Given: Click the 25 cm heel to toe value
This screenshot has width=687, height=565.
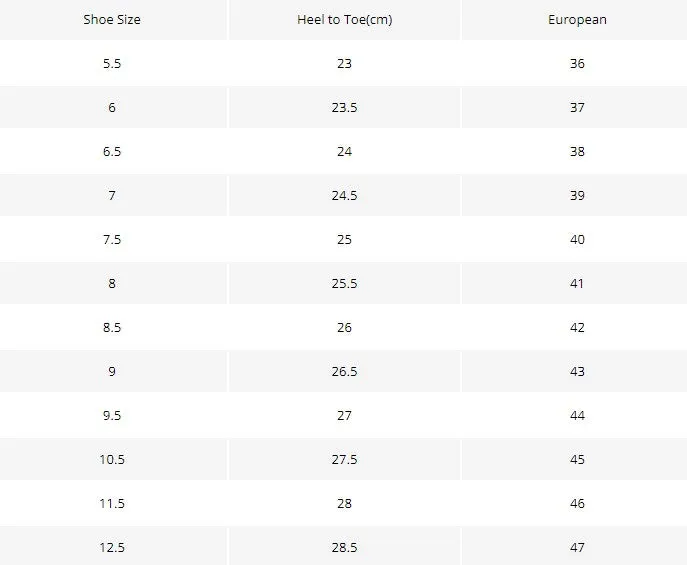Looking at the screenshot, I should click(x=344, y=240).
